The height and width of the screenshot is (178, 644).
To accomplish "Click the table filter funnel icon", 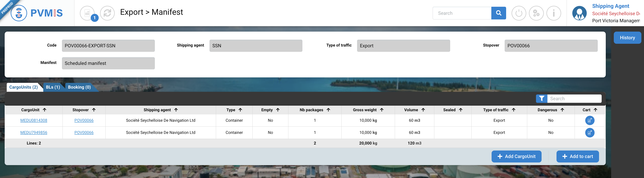I will coord(542,99).
